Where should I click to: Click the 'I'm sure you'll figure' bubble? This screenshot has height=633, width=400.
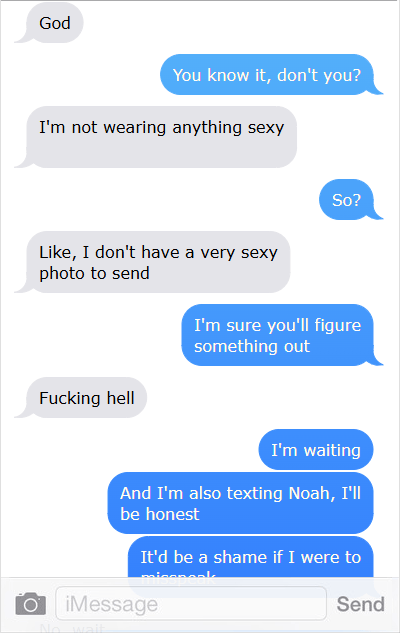278,335
